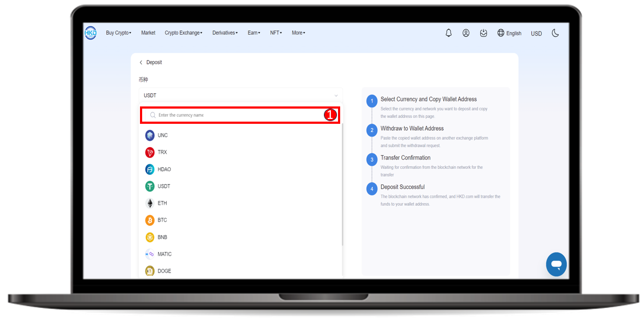The width and height of the screenshot is (644, 322).
Task: Go back from Deposit page
Action: pyautogui.click(x=141, y=62)
